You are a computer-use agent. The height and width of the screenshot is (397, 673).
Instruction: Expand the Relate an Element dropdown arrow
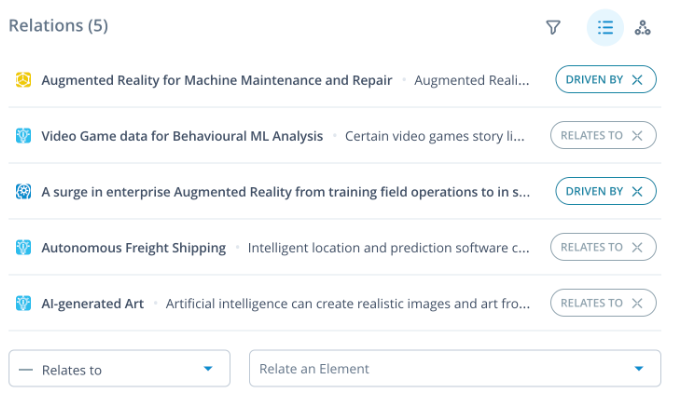coord(639,369)
